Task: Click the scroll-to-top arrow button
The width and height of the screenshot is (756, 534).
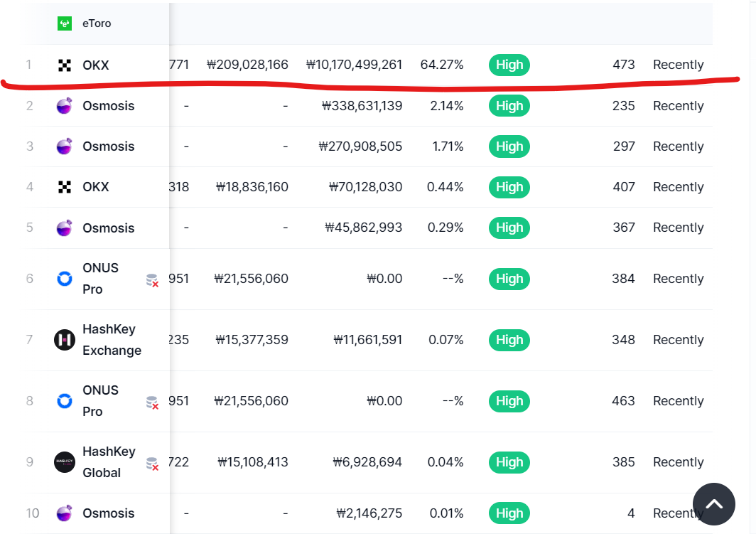Action: click(x=714, y=504)
